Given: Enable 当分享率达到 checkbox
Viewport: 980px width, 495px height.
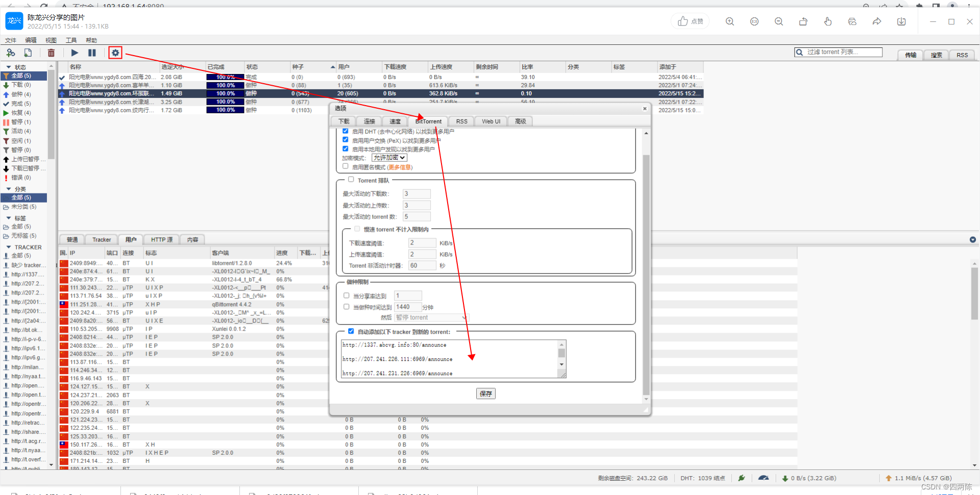Looking at the screenshot, I should click(347, 295).
